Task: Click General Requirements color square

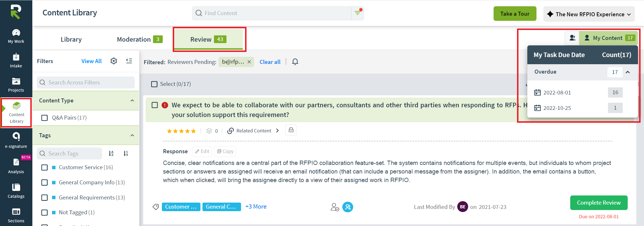Action: [54, 197]
